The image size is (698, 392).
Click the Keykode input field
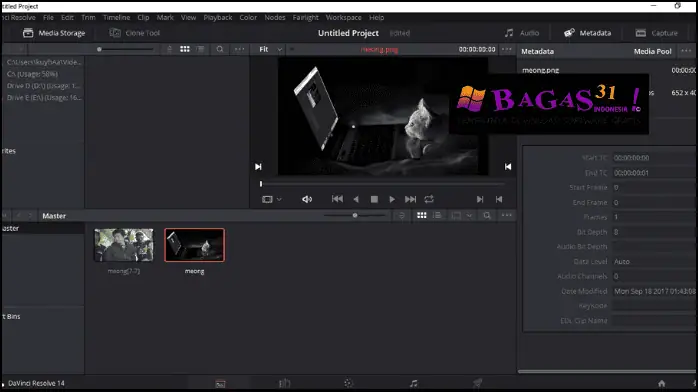coord(654,306)
